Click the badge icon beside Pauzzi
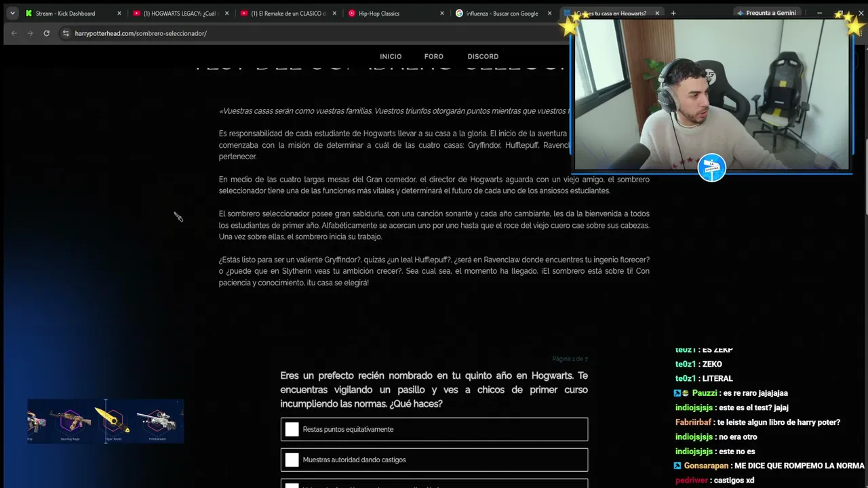 [682, 393]
